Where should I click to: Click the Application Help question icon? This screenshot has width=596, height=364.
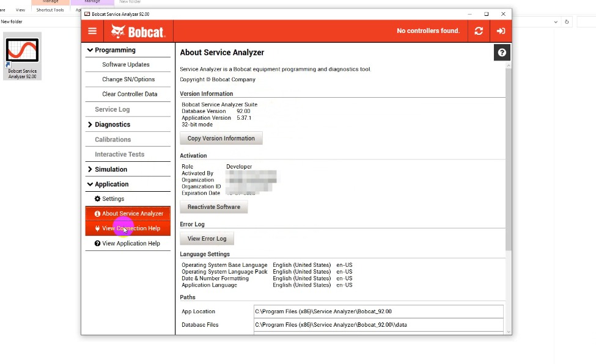click(x=97, y=243)
